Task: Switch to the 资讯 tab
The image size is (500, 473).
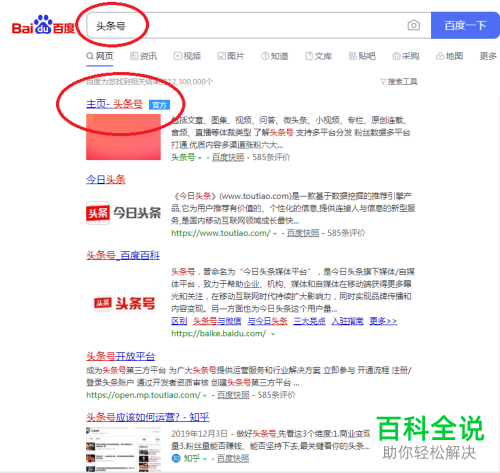Action: click(x=143, y=56)
